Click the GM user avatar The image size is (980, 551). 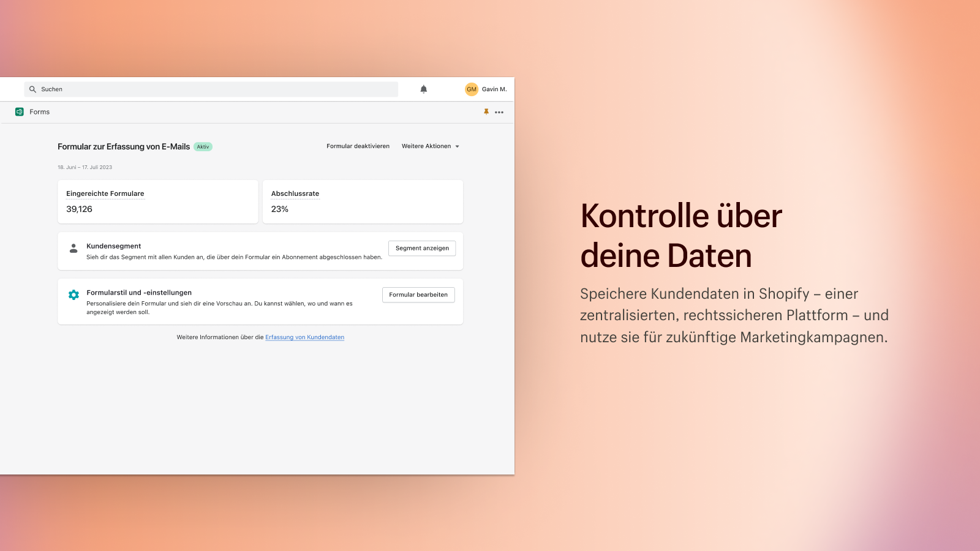pyautogui.click(x=472, y=89)
